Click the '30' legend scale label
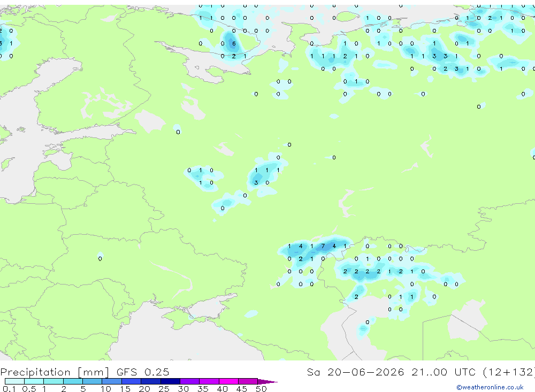Viewport: 535px width, 392px height. [x=183, y=389]
